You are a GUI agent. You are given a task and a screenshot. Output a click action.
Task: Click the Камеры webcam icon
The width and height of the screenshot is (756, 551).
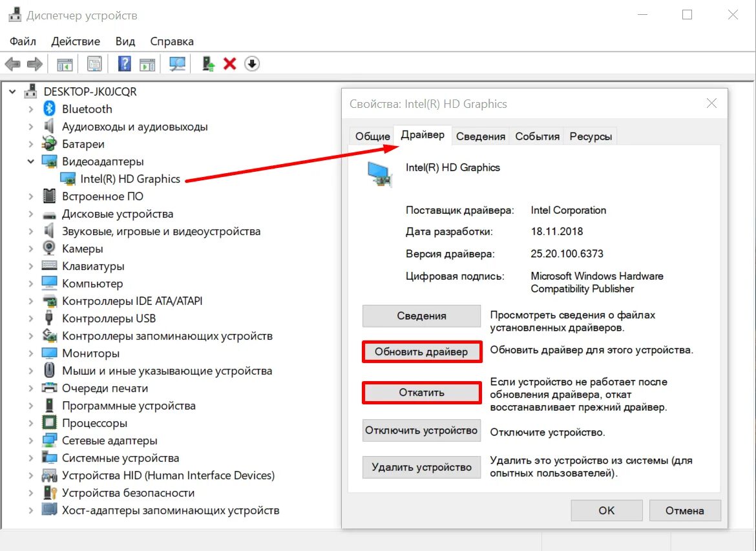coord(49,248)
